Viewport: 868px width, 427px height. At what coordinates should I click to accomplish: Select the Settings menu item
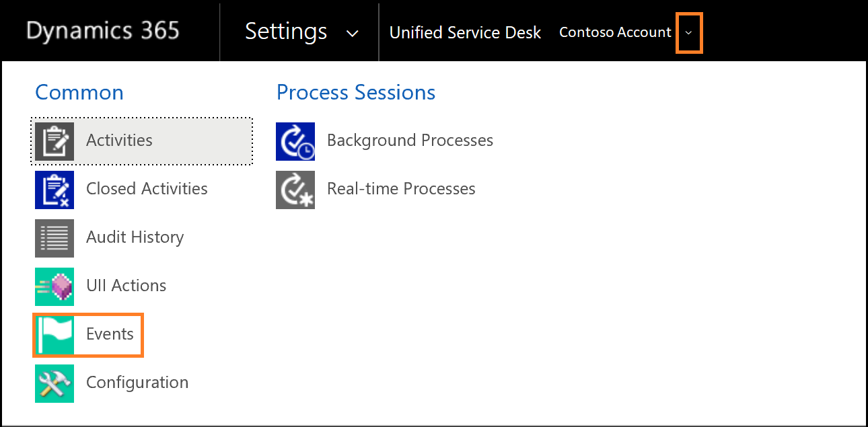tap(286, 31)
